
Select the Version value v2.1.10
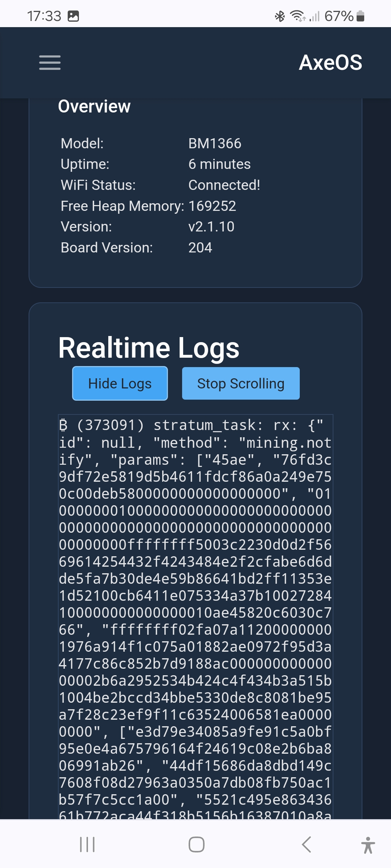(x=211, y=227)
